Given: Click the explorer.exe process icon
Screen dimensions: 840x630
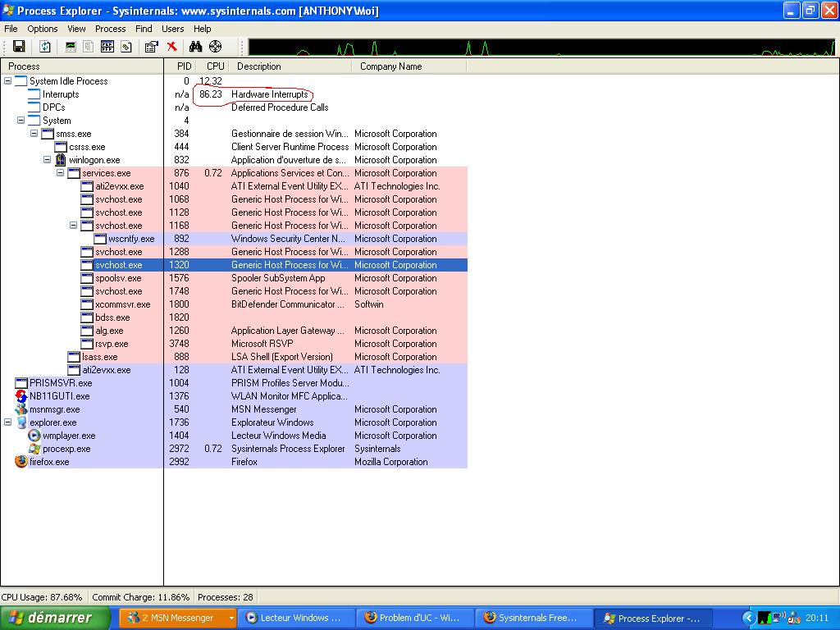Looking at the screenshot, I should point(21,422).
